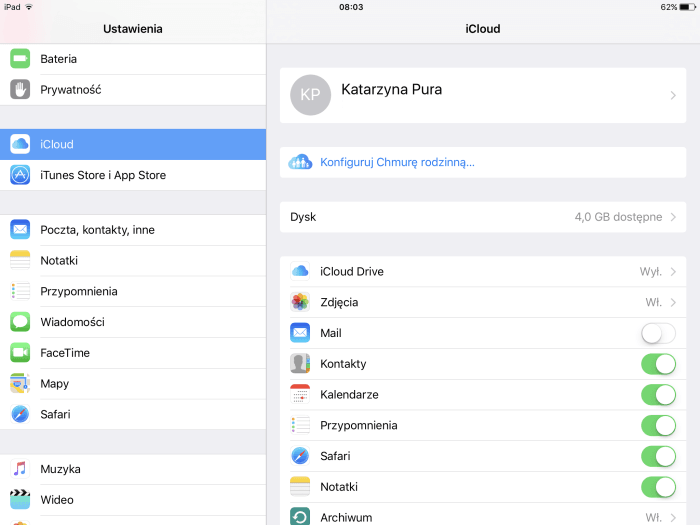The width and height of the screenshot is (700, 525).
Task: Tap the Archiwum backup icon
Action: (x=300, y=517)
